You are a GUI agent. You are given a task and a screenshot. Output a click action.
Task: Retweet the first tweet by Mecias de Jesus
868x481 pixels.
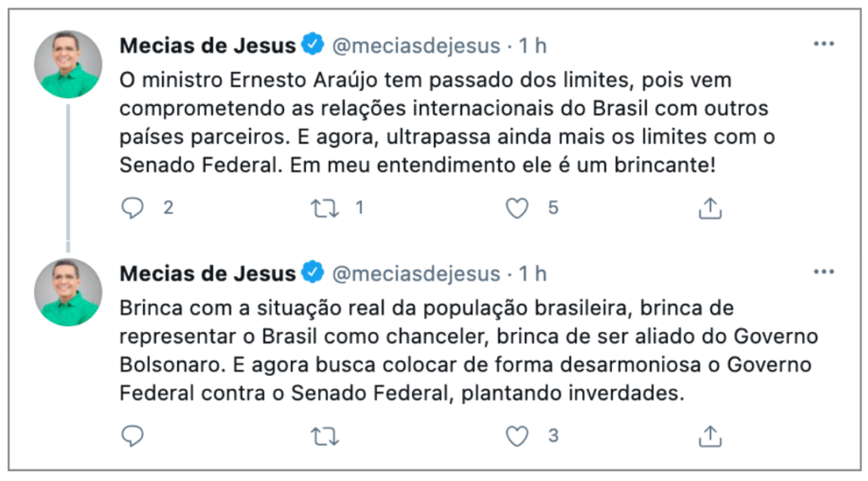tap(325, 207)
